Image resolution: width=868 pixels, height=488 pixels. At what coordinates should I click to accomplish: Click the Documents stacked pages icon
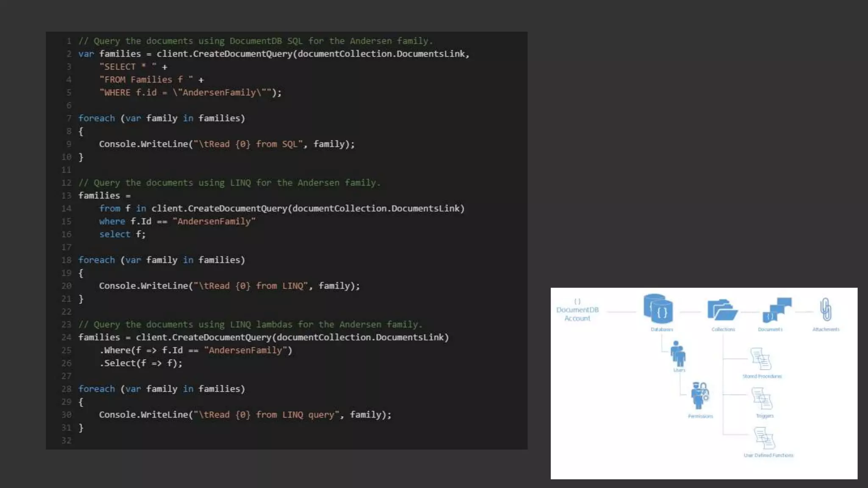point(776,310)
